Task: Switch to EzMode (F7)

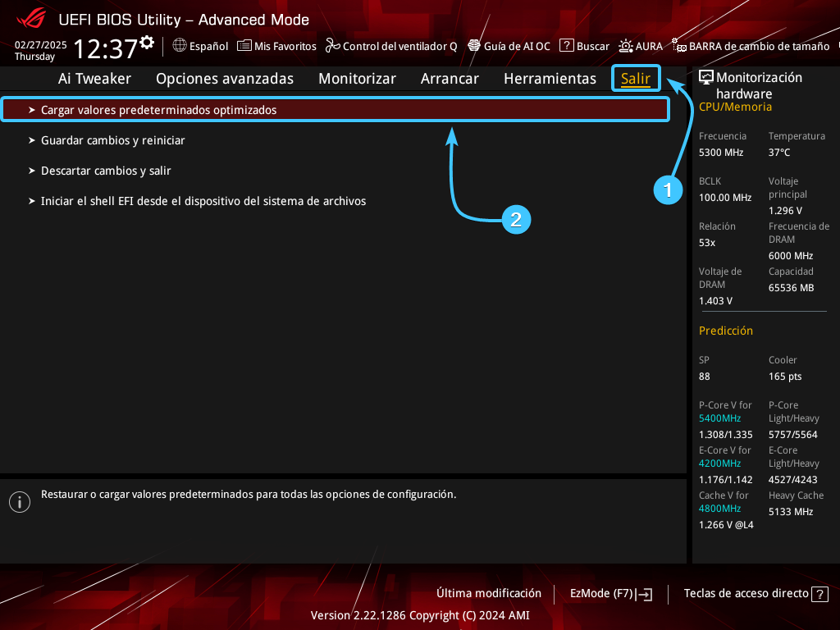Action: (x=610, y=594)
